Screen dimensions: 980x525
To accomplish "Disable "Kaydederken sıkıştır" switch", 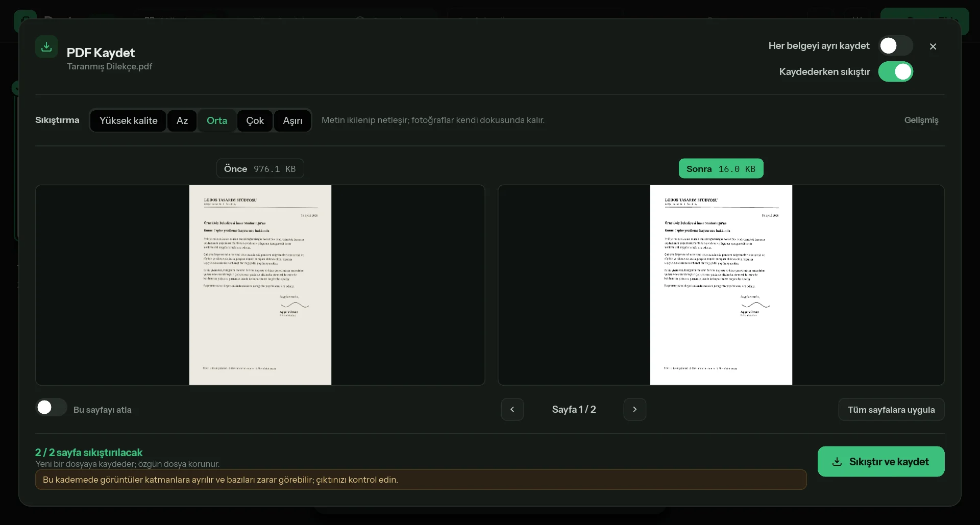I will click(x=896, y=72).
